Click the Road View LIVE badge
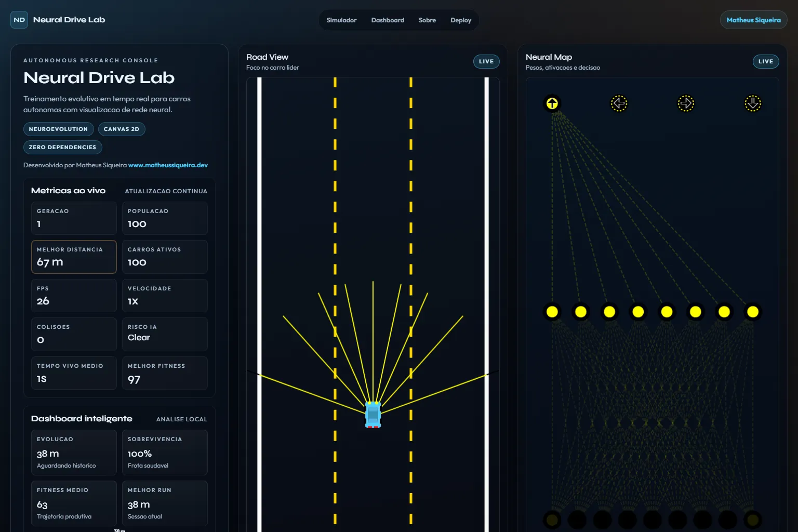The width and height of the screenshot is (798, 532). (x=486, y=61)
